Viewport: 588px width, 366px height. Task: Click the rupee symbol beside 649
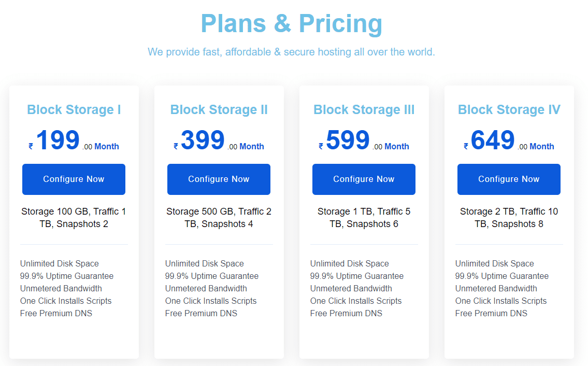[466, 146]
